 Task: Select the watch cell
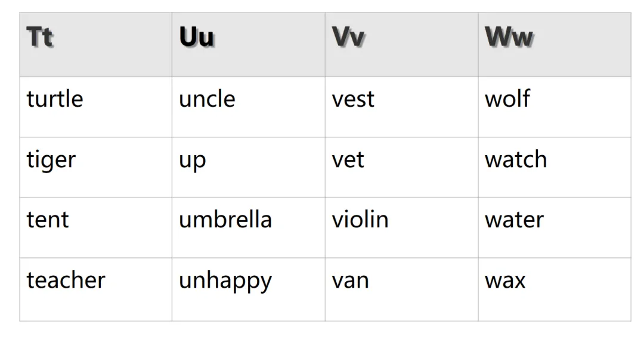[x=555, y=167]
